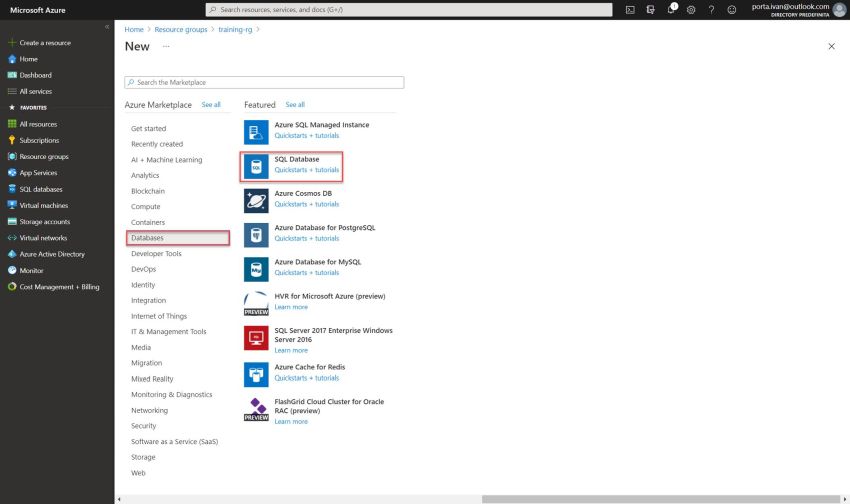This screenshot has width=850, height=504.
Task: Click the horizontal scrollbar at bottom
Action: (x=661, y=499)
